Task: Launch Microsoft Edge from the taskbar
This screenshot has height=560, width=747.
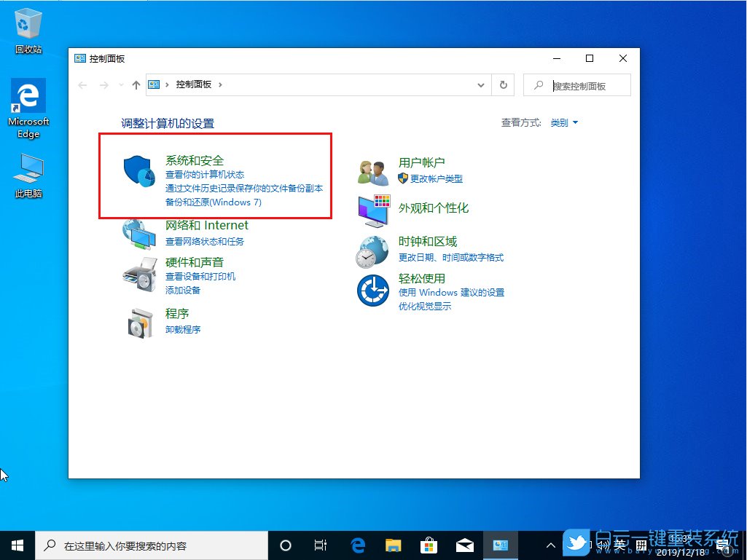Action: (356, 545)
